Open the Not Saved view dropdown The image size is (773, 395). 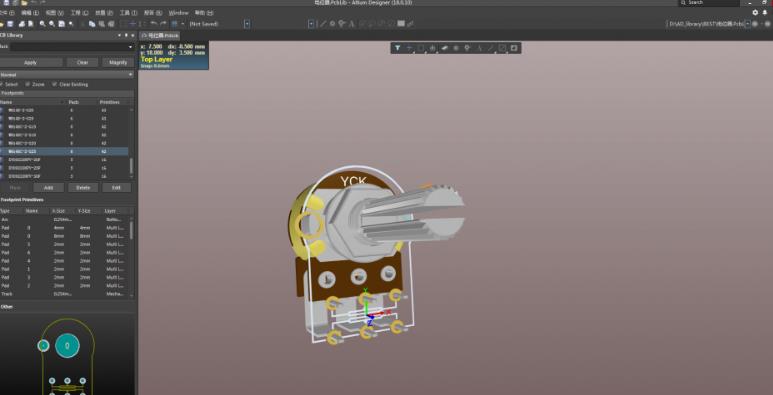click(x=219, y=24)
